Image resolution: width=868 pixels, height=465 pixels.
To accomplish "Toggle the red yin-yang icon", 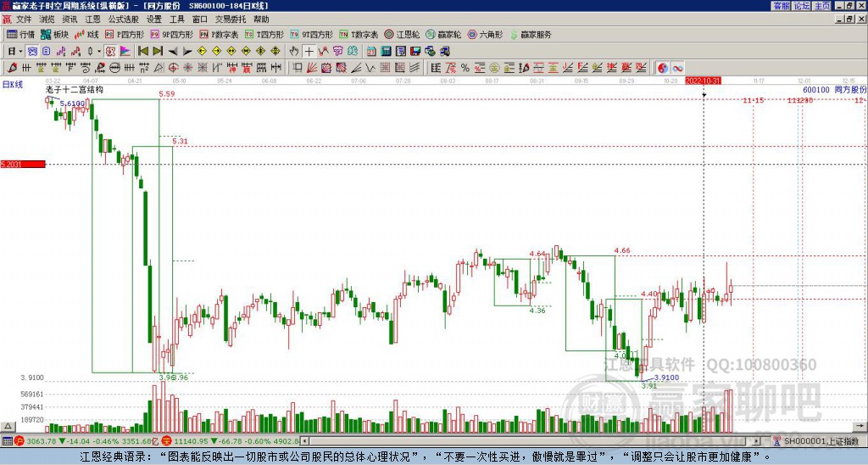I will pos(662,68).
